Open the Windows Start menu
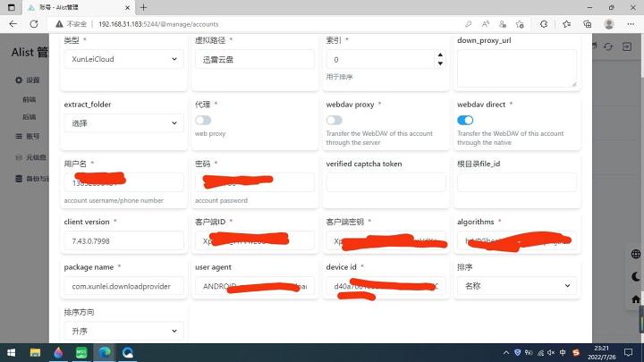644x362 pixels. (x=11, y=352)
